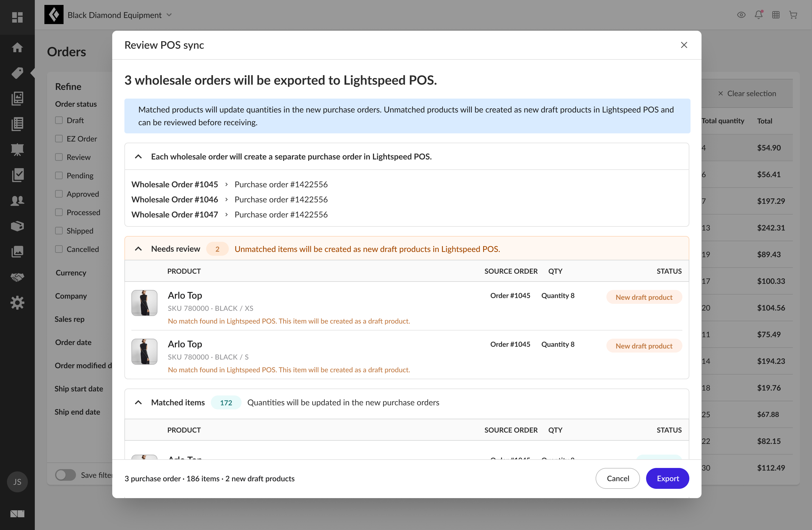
Task: Open the grid table icon in header
Action: coord(776,15)
